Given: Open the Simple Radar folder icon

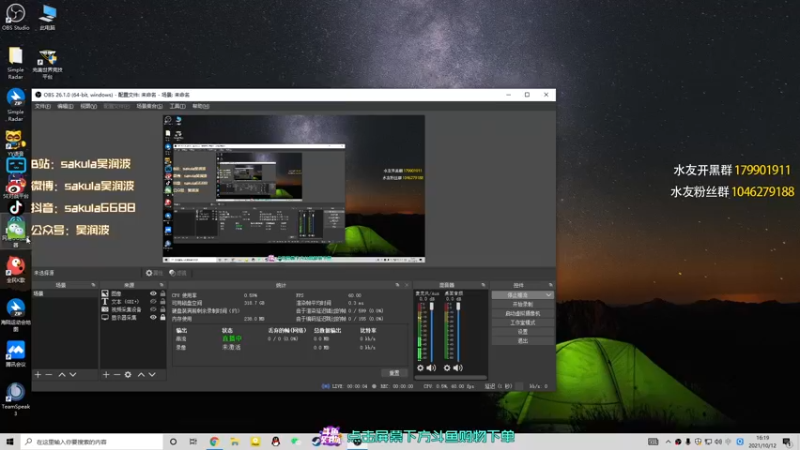Looking at the screenshot, I should [15, 62].
